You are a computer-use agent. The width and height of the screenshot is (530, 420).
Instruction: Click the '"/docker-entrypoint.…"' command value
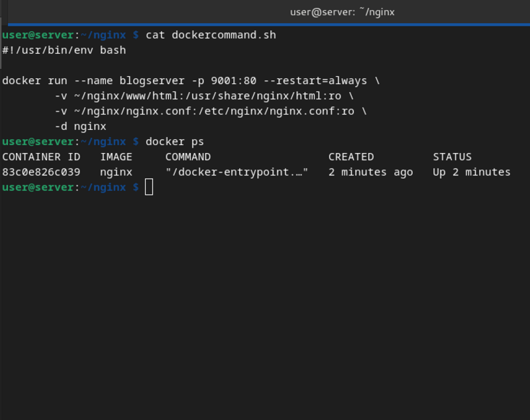[x=237, y=172]
